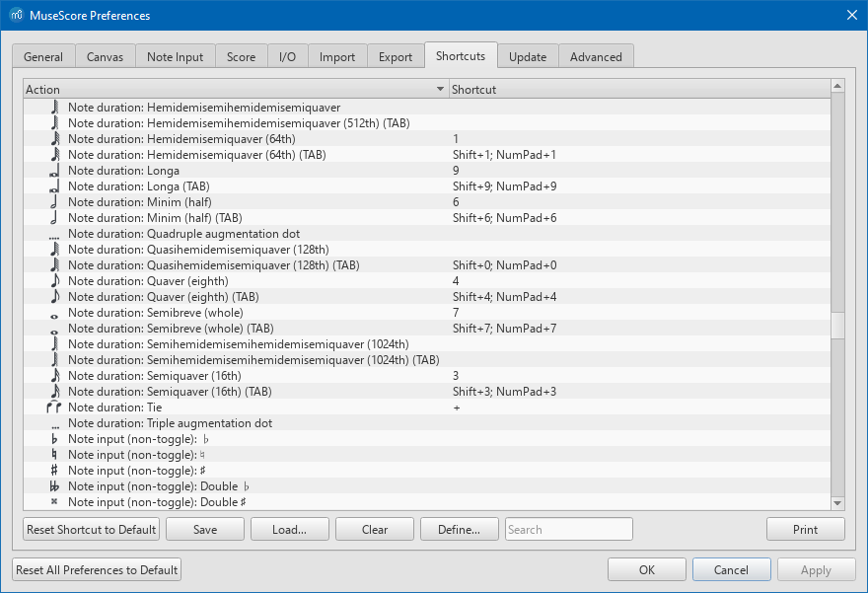Select 'Note duration: Tie' row text

[x=115, y=408]
